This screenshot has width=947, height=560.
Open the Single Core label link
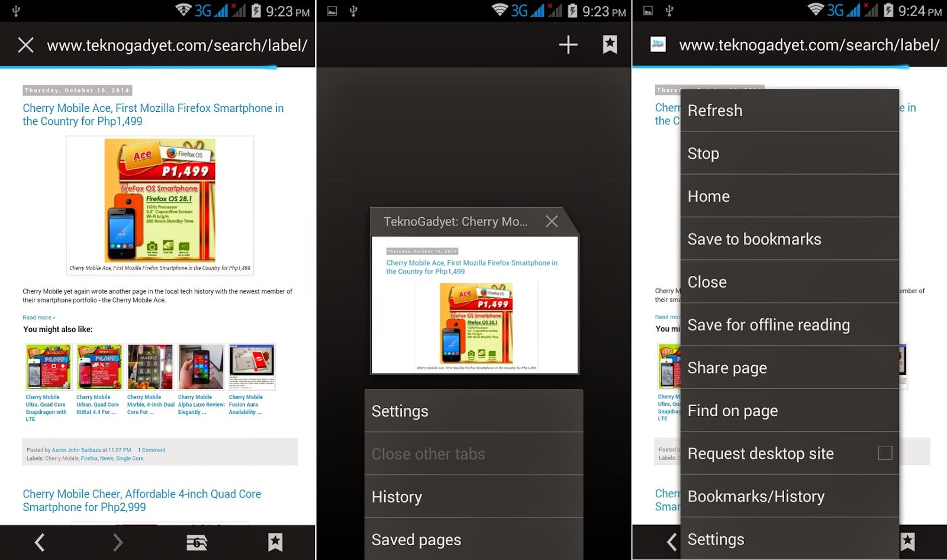(130, 458)
